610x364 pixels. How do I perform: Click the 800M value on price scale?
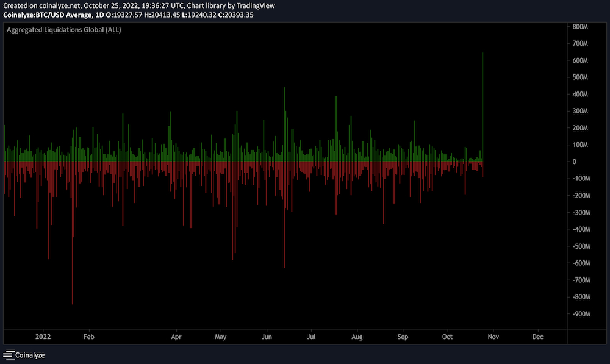click(579, 27)
